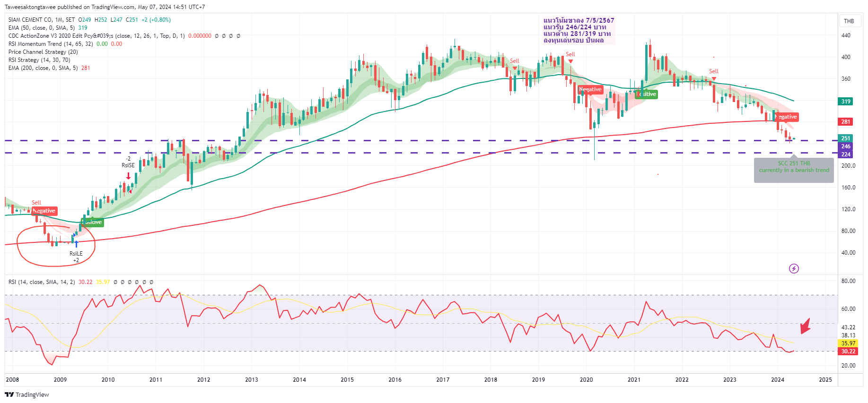
Task: Click the 2008 year on time axis
Action: coord(12,380)
